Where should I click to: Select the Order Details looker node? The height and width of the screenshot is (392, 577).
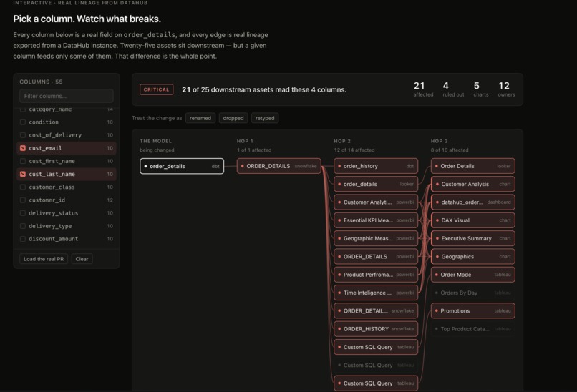click(473, 166)
